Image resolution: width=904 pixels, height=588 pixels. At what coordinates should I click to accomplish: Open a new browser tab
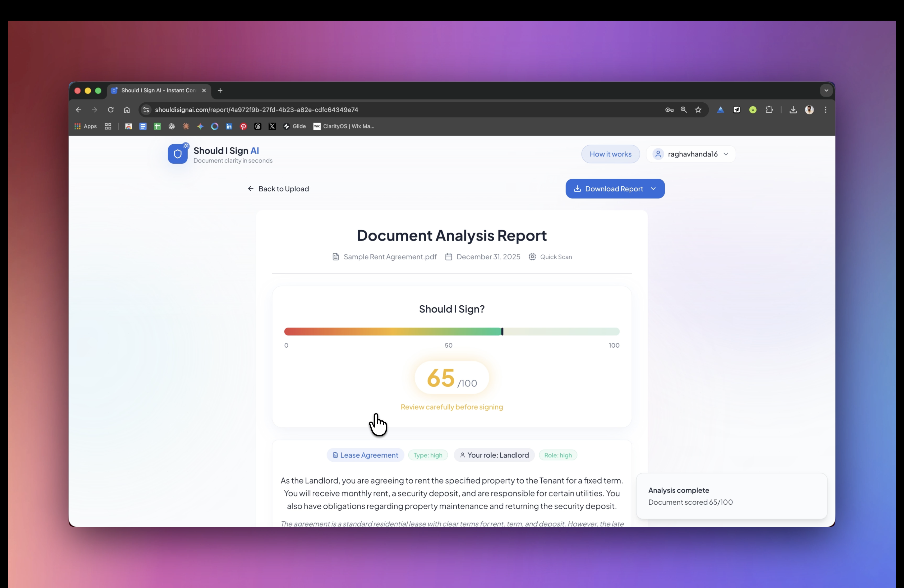coord(220,90)
